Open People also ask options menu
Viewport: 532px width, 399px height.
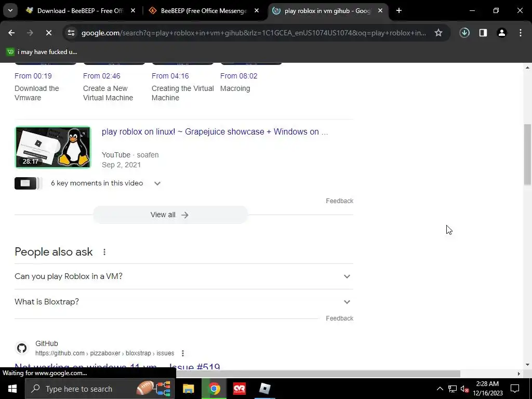click(104, 252)
